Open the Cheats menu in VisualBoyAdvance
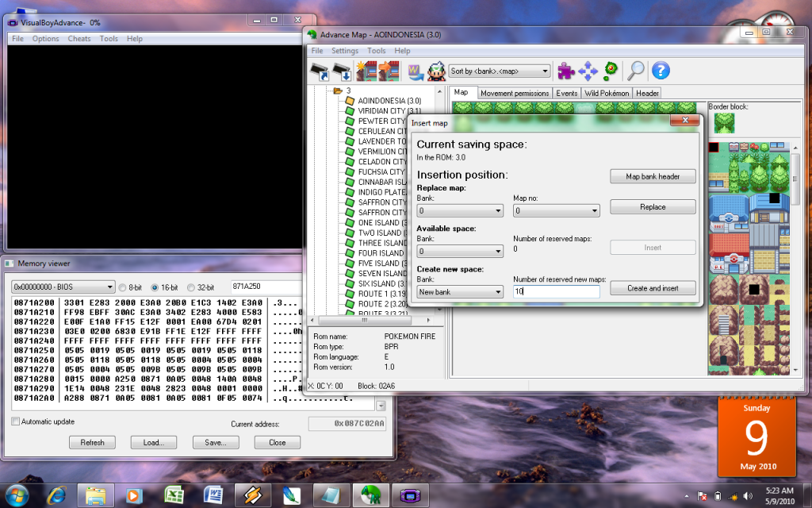The height and width of the screenshot is (508, 812). [79, 38]
